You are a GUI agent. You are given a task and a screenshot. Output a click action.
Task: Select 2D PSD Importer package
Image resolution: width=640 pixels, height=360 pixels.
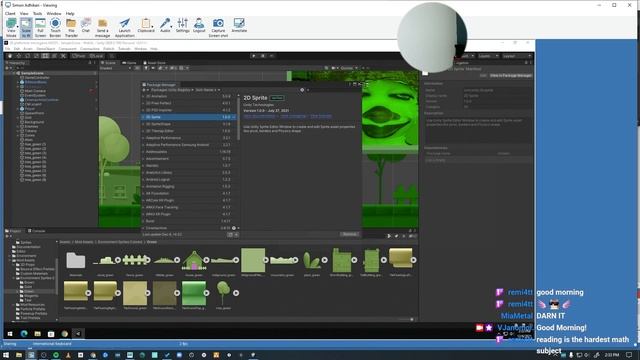coord(189,110)
